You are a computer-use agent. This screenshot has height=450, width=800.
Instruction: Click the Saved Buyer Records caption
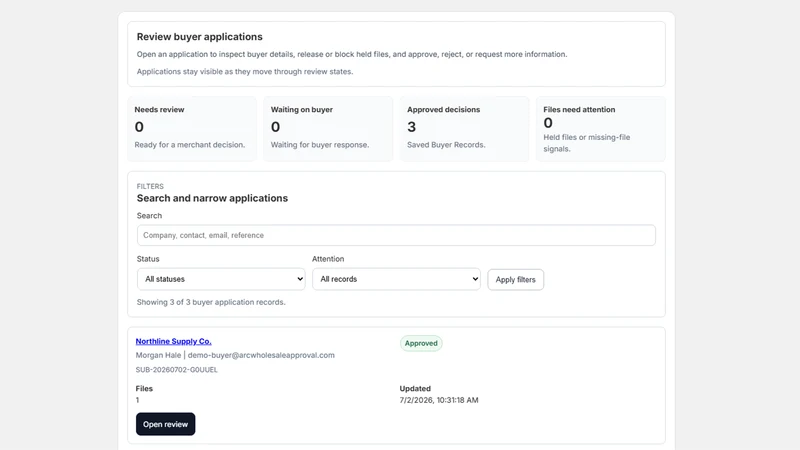446,145
